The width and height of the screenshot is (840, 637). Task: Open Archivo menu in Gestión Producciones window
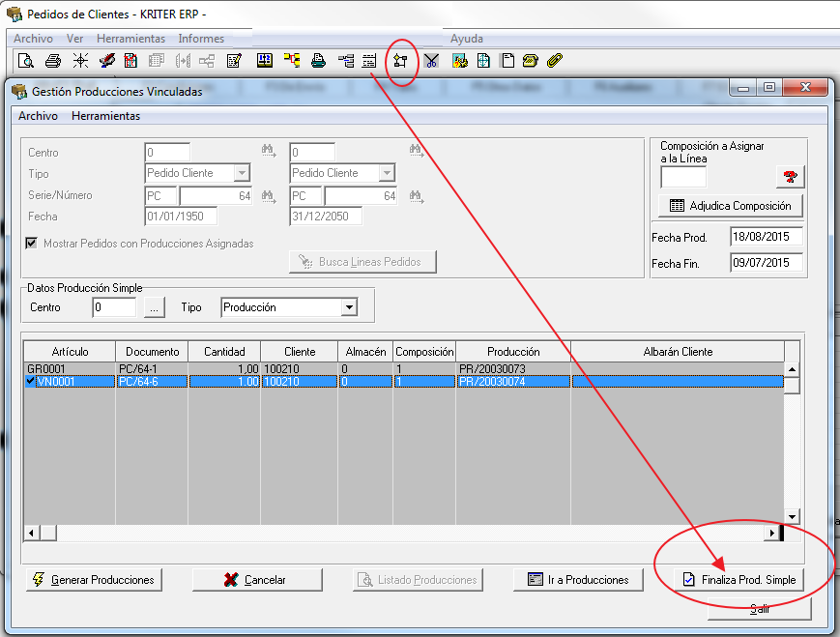(38, 116)
